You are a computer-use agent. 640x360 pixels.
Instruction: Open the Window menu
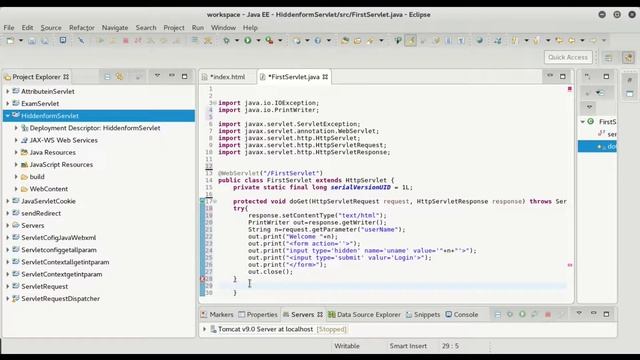(x=223, y=28)
